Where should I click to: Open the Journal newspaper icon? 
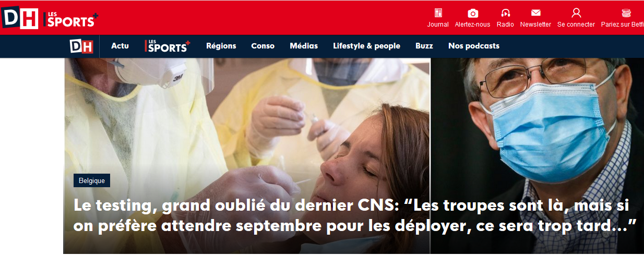click(x=438, y=13)
